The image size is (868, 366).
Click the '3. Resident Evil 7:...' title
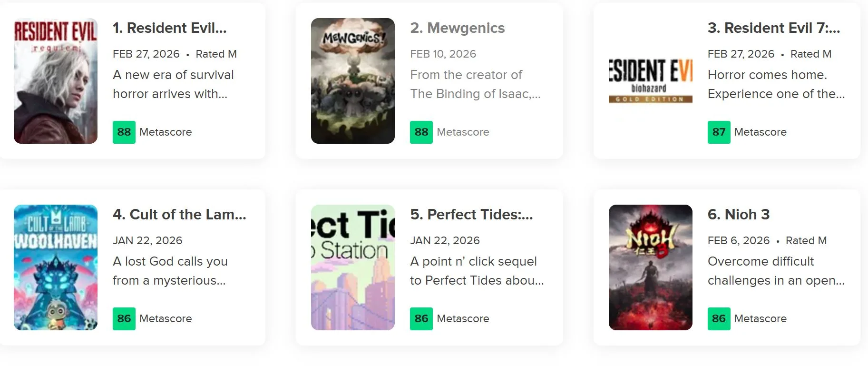coord(773,28)
